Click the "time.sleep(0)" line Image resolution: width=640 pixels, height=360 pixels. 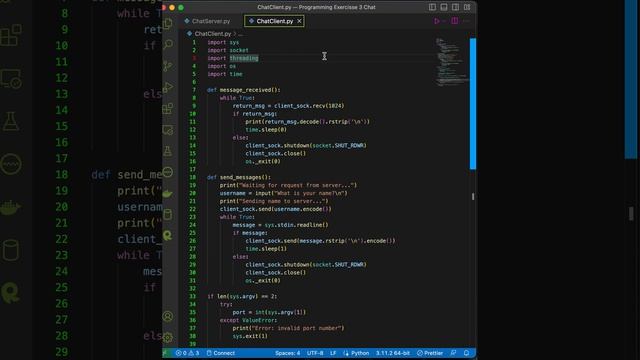coord(266,130)
